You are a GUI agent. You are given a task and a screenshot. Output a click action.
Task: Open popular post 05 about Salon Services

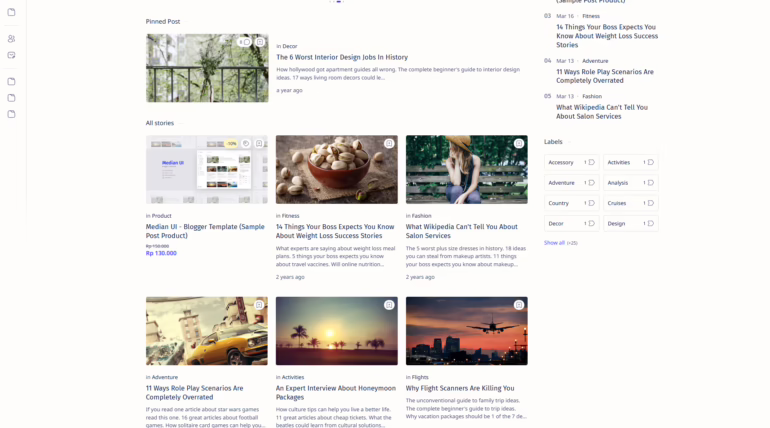point(602,112)
